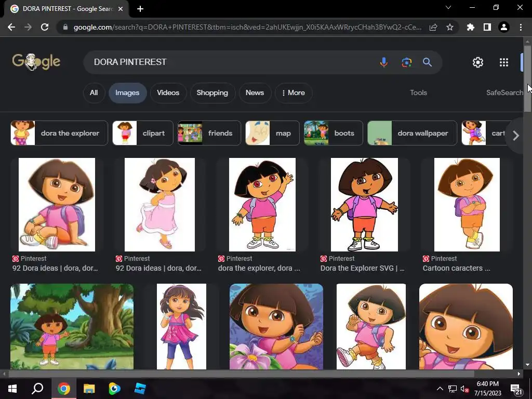Filter results by clipart chip
Image resolution: width=532 pixels, height=399 pixels.
[x=143, y=133]
